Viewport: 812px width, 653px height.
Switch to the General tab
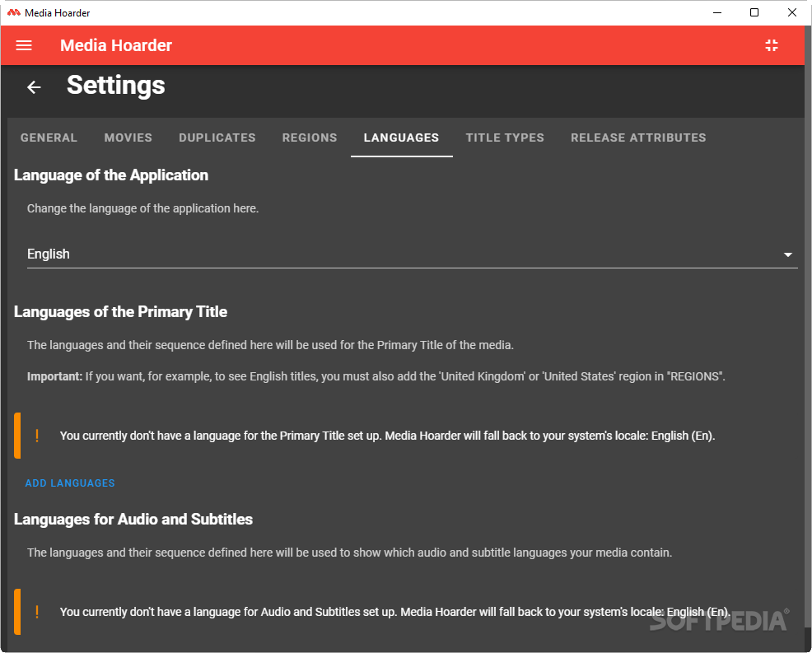(x=49, y=138)
